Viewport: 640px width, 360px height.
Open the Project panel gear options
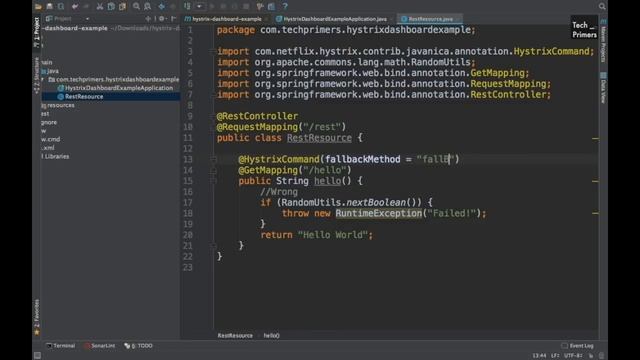click(x=162, y=19)
